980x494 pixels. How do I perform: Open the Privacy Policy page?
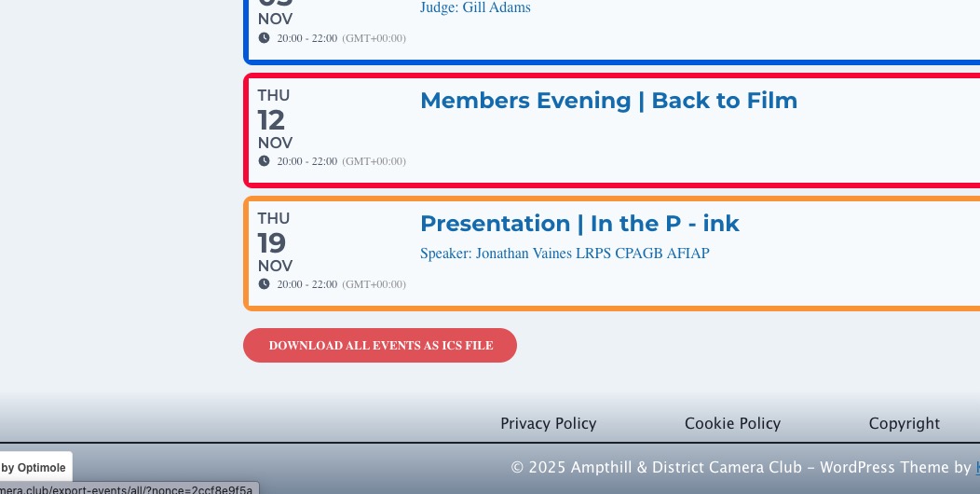point(548,423)
